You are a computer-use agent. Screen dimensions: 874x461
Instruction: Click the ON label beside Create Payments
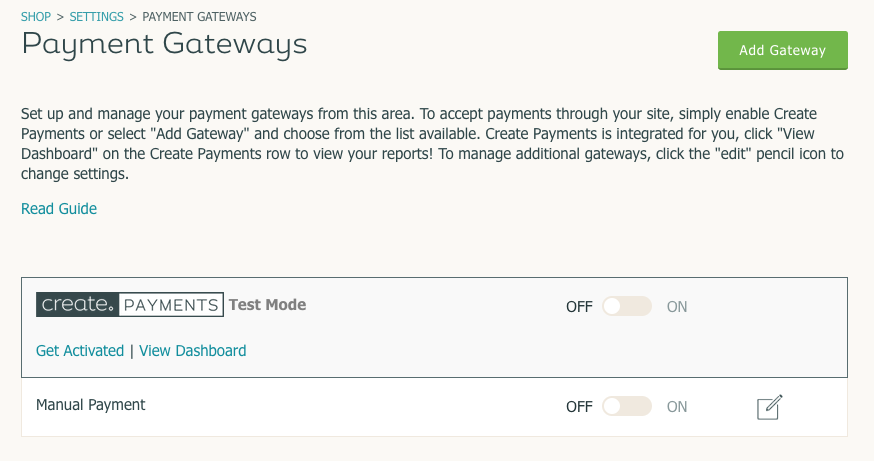677,307
